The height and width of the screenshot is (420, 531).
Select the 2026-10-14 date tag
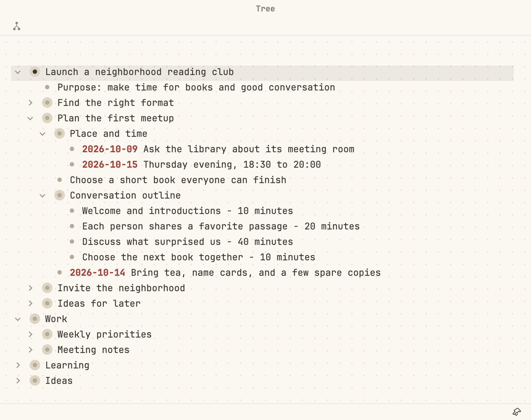click(98, 273)
